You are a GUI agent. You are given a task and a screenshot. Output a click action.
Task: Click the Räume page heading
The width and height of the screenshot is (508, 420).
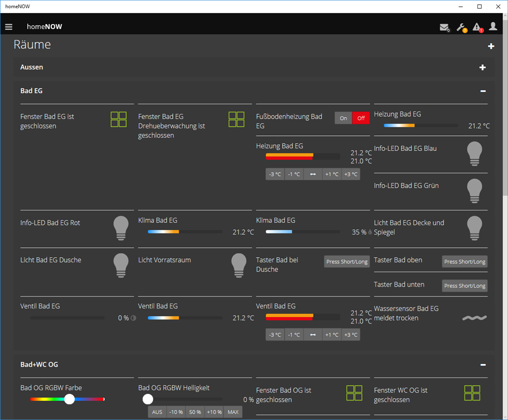click(x=32, y=45)
